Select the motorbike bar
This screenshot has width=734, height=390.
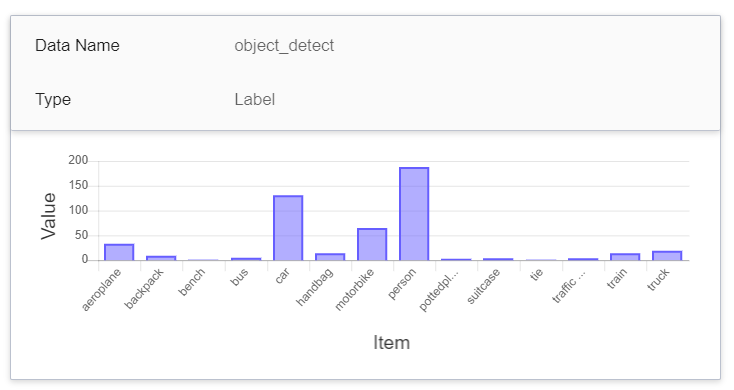click(372, 244)
